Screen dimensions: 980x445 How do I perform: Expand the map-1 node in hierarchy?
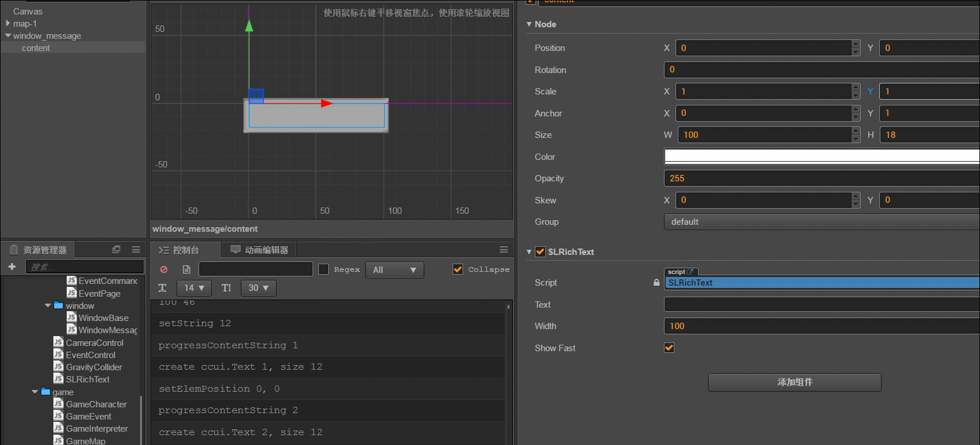click(8, 23)
